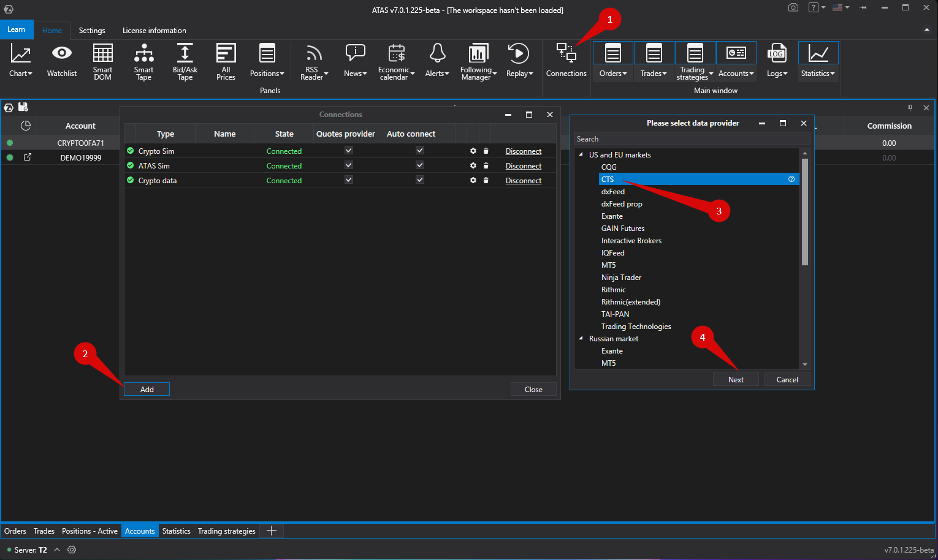Select the Positions - Active bottom tab
The width and height of the screenshot is (938, 560).
coord(90,531)
